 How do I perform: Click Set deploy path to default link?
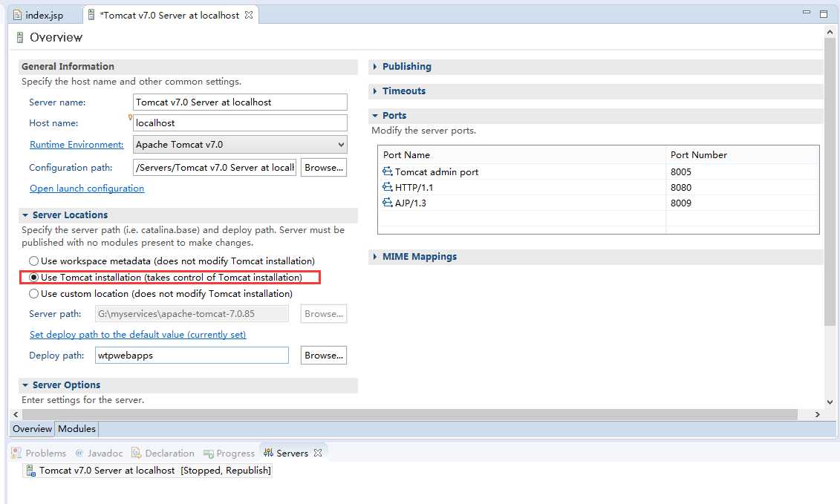pyautogui.click(x=137, y=335)
